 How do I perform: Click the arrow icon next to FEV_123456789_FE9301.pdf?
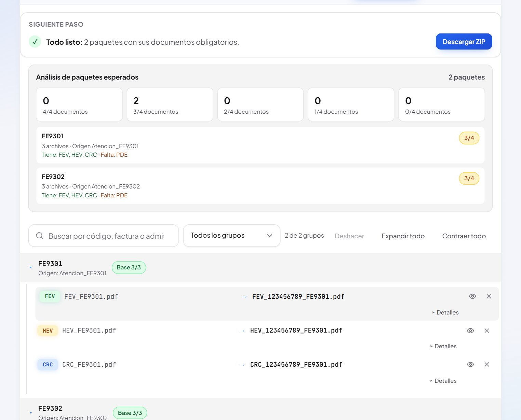(x=244, y=297)
